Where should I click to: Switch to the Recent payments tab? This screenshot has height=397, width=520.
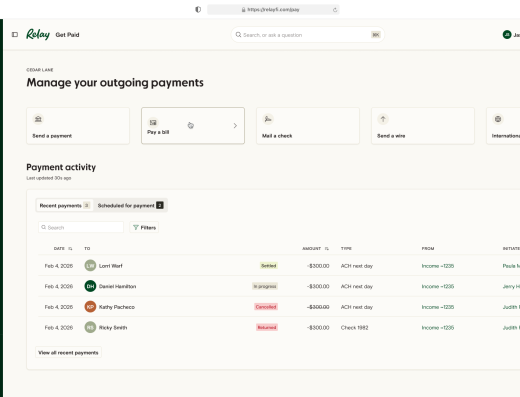pyautogui.click(x=64, y=205)
